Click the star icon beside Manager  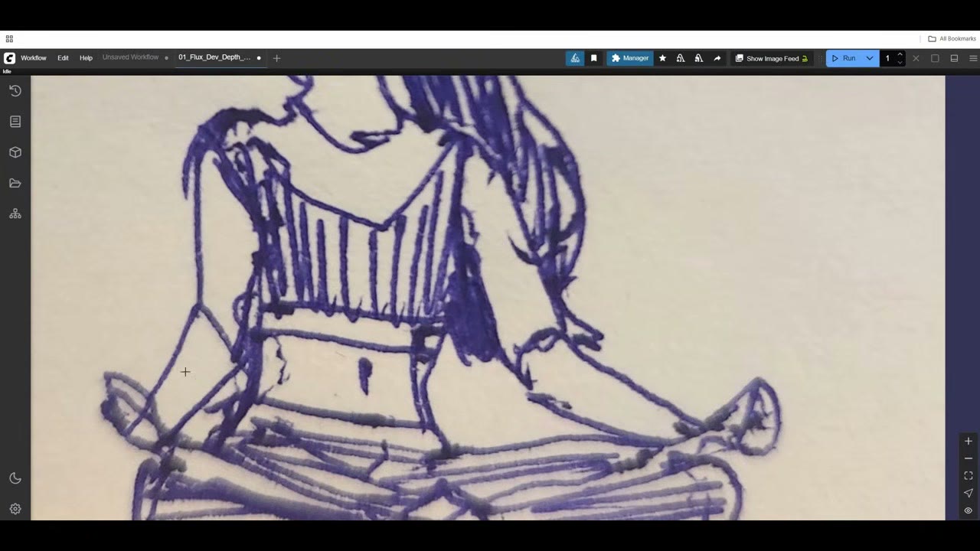tap(662, 58)
